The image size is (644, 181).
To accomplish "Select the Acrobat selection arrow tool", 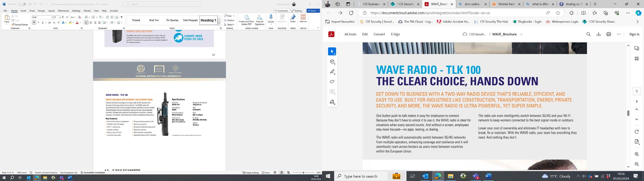I will [332, 51].
